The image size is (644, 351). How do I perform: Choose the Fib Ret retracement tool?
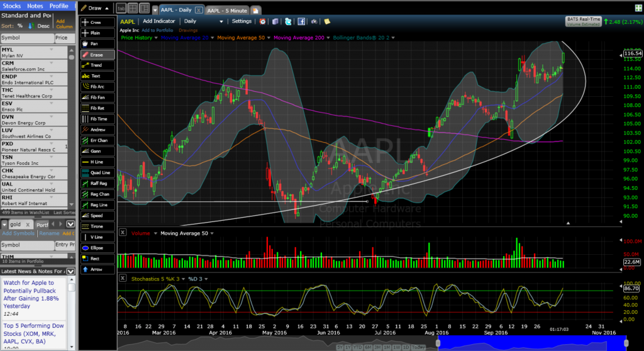click(x=97, y=108)
